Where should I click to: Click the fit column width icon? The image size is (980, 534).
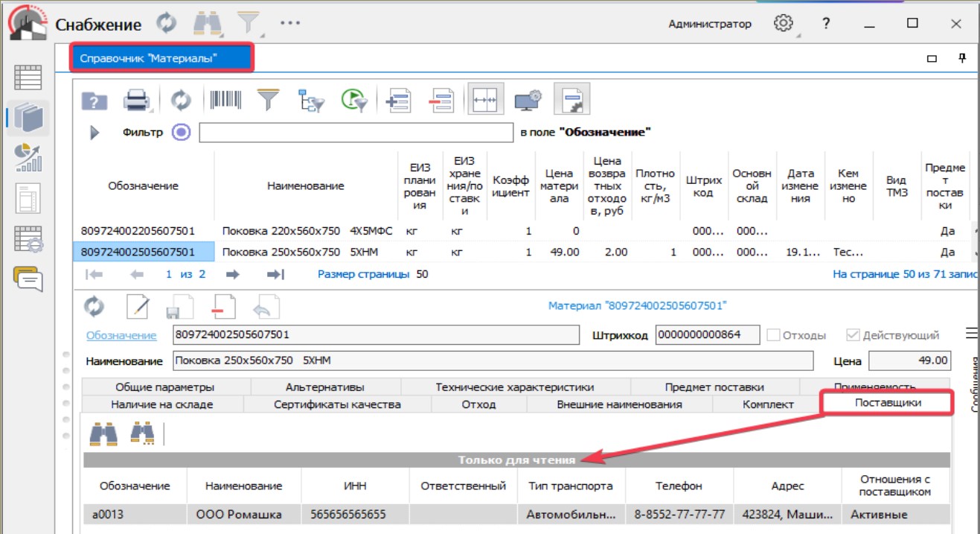[485, 100]
